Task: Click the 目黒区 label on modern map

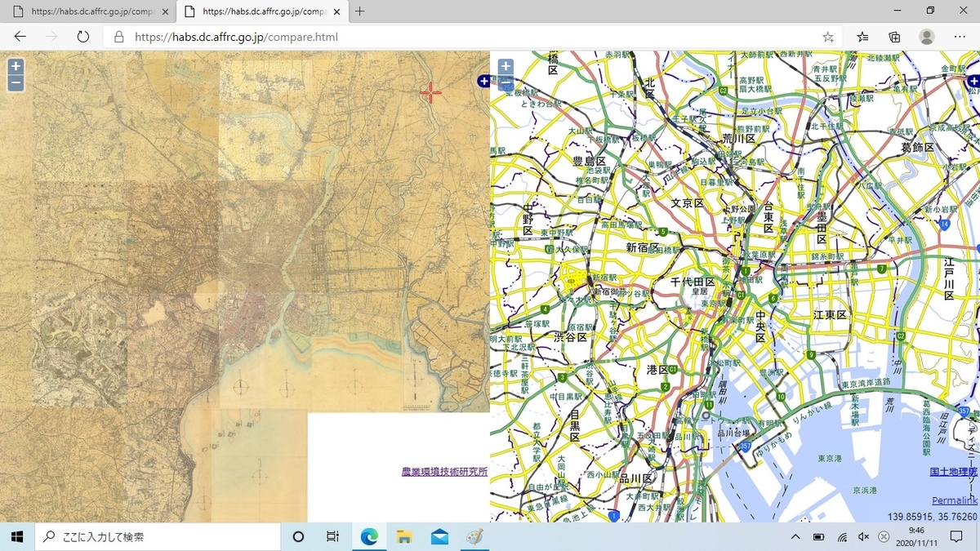Action: pyautogui.click(x=575, y=426)
